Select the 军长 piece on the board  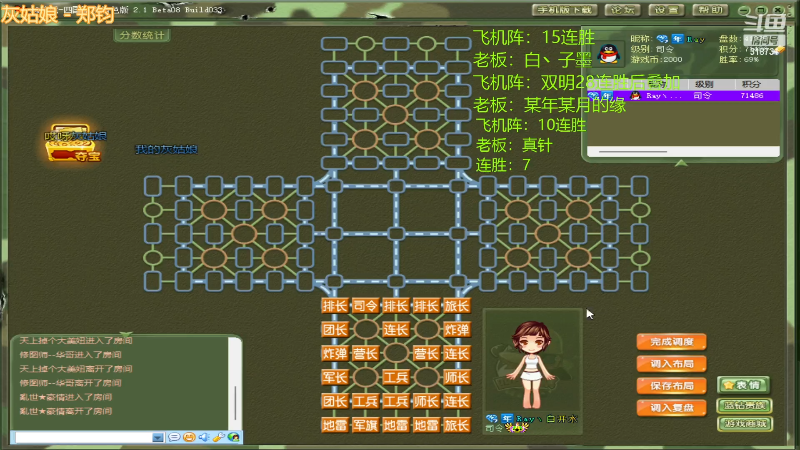coord(335,377)
